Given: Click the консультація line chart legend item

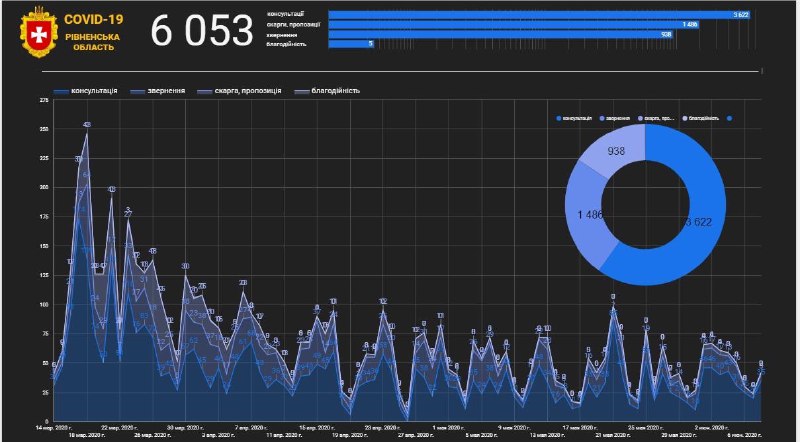Looking at the screenshot, I should [x=86, y=90].
